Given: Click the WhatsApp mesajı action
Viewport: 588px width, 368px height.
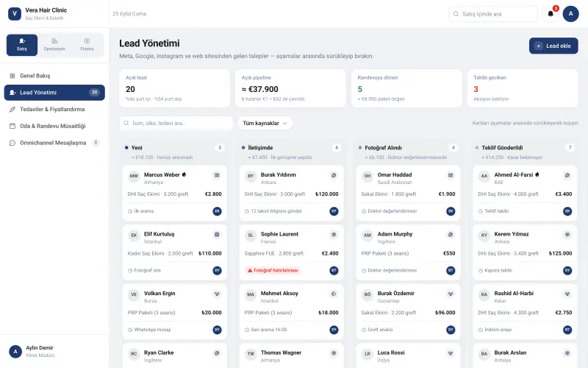Looking at the screenshot, I should click(149, 330).
